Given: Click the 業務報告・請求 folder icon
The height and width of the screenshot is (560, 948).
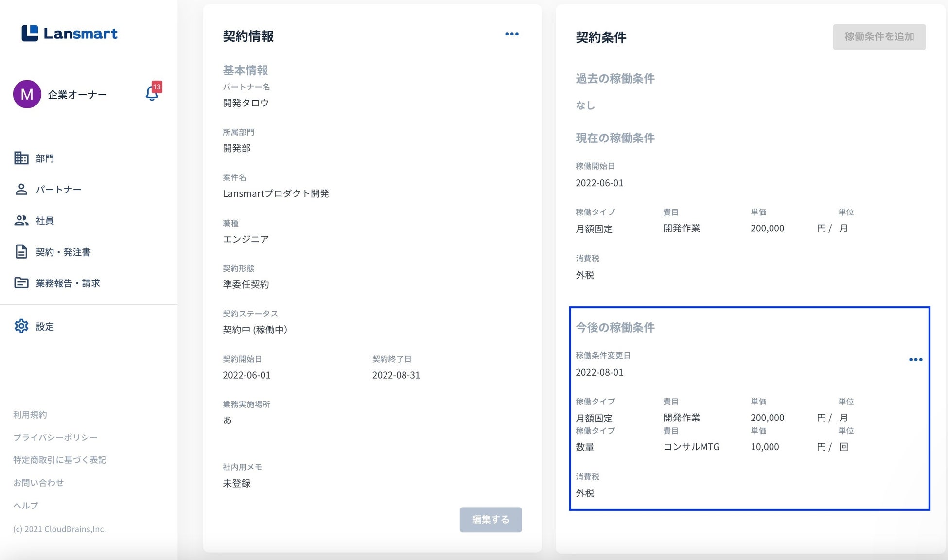Looking at the screenshot, I should (x=21, y=283).
